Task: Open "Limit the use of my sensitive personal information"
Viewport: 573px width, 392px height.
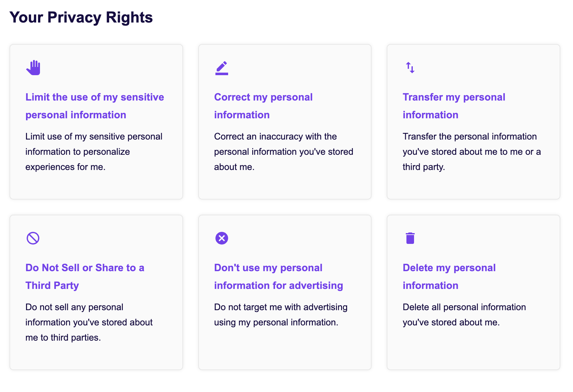Action: 95,106
